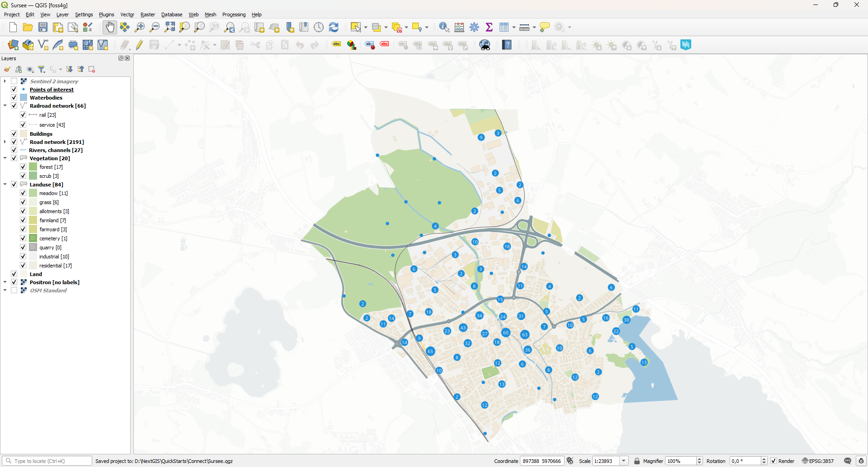Uncheck the Waterbodies layer visibility
The height and width of the screenshot is (467, 868).
point(14,98)
